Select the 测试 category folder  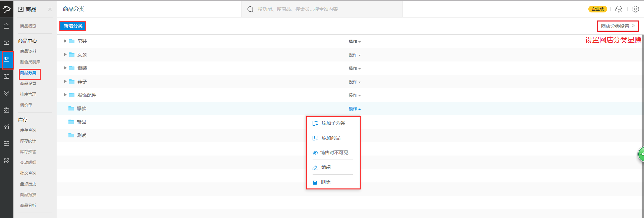tap(81, 135)
